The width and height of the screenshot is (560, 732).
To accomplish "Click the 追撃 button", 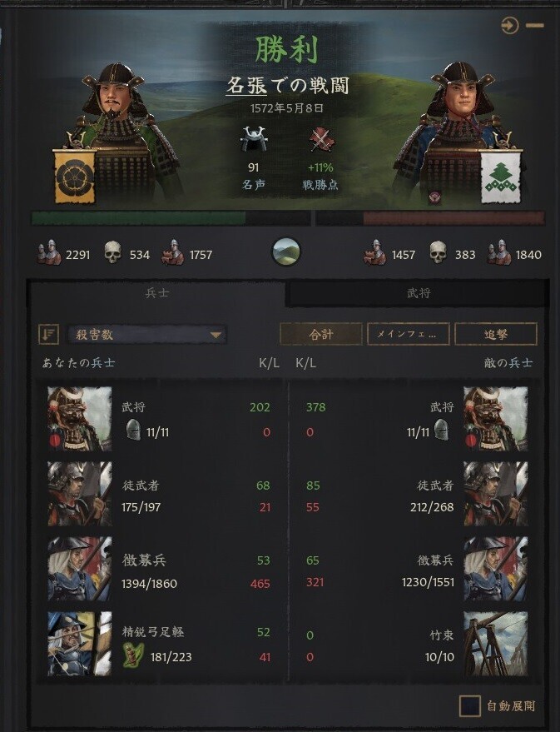I will point(496,334).
